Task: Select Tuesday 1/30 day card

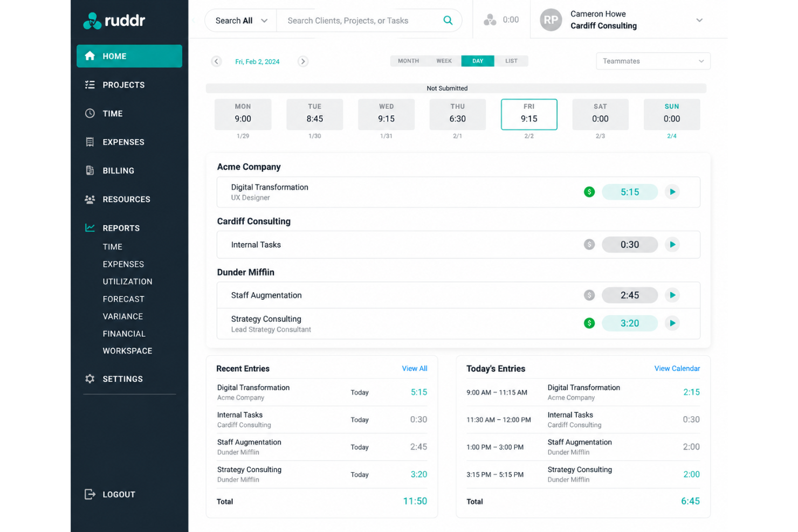Action: point(314,114)
